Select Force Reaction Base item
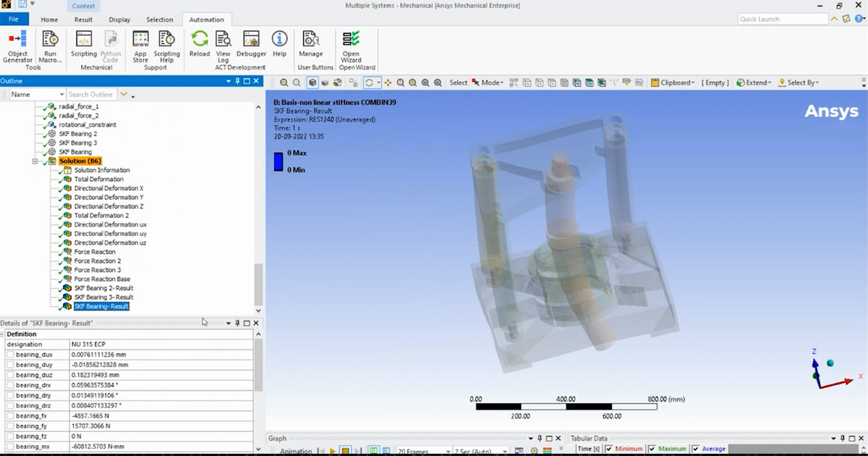The width and height of the screenshot is (868, 456). pos(102,279)
